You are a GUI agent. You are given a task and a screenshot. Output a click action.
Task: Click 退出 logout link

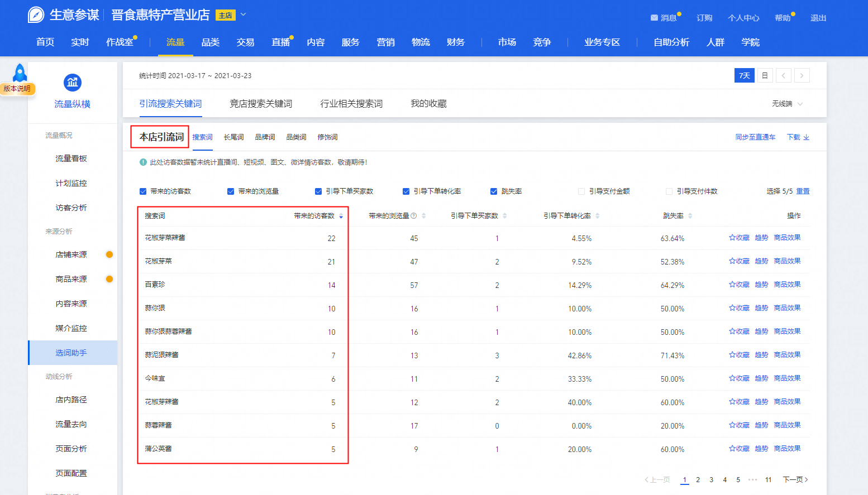point(818,18)
